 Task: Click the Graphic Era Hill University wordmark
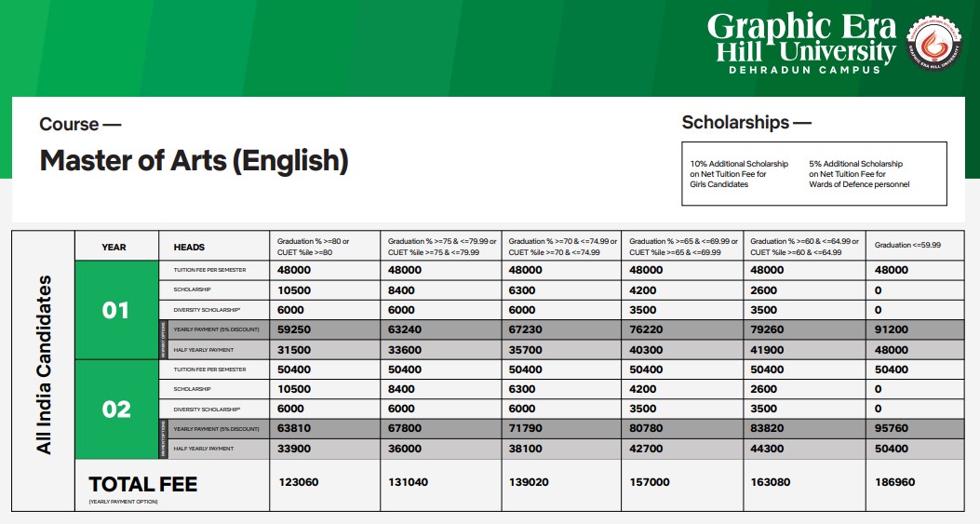pyautogui.click(x=801, y=37)
